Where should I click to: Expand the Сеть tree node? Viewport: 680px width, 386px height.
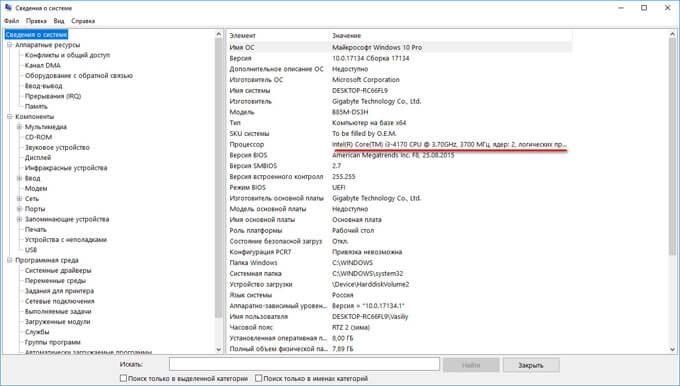click(x=19, y=199)
